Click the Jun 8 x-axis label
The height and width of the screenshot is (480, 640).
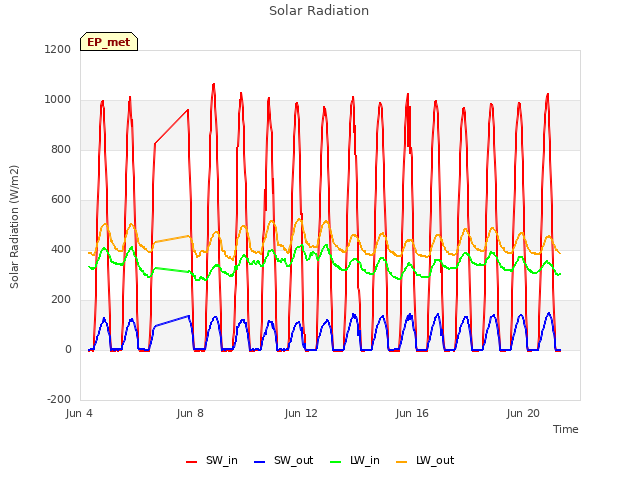coord(190,413)
